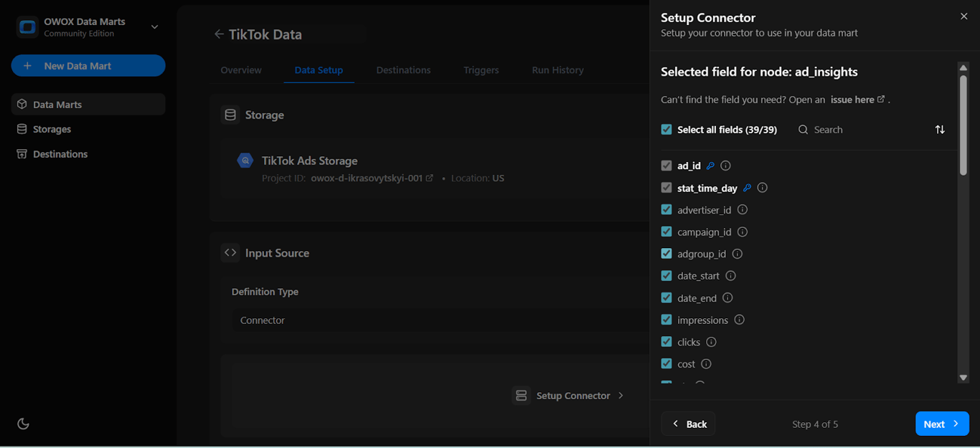Click the OWOX Data Marts logo icon
This screenshot has width=980, height=448.
(x=28, y=27)
